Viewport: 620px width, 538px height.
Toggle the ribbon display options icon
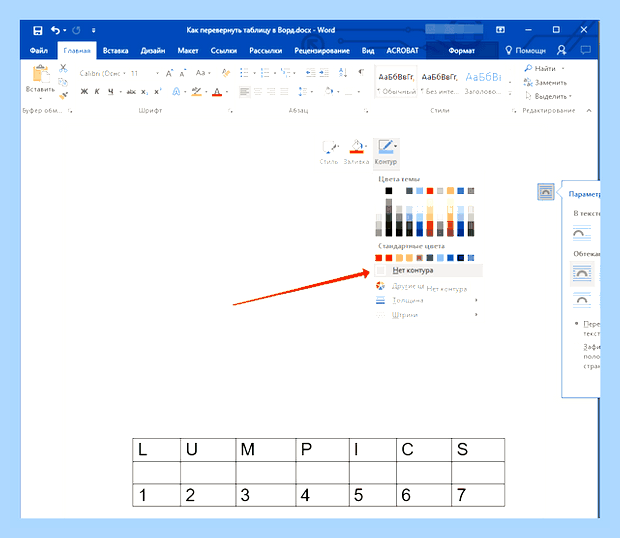click(500, 30)
